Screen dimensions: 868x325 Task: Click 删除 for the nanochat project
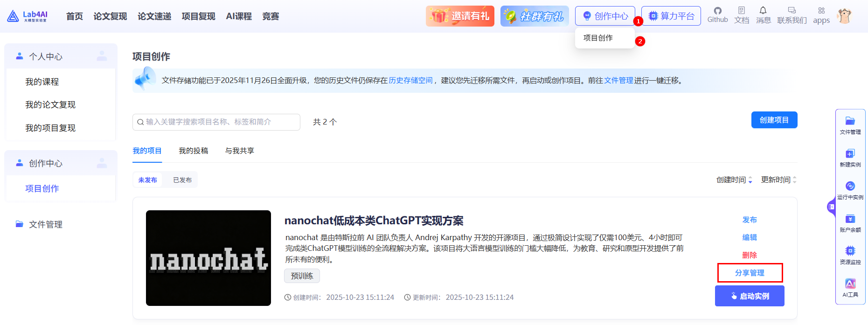[750, 255]
